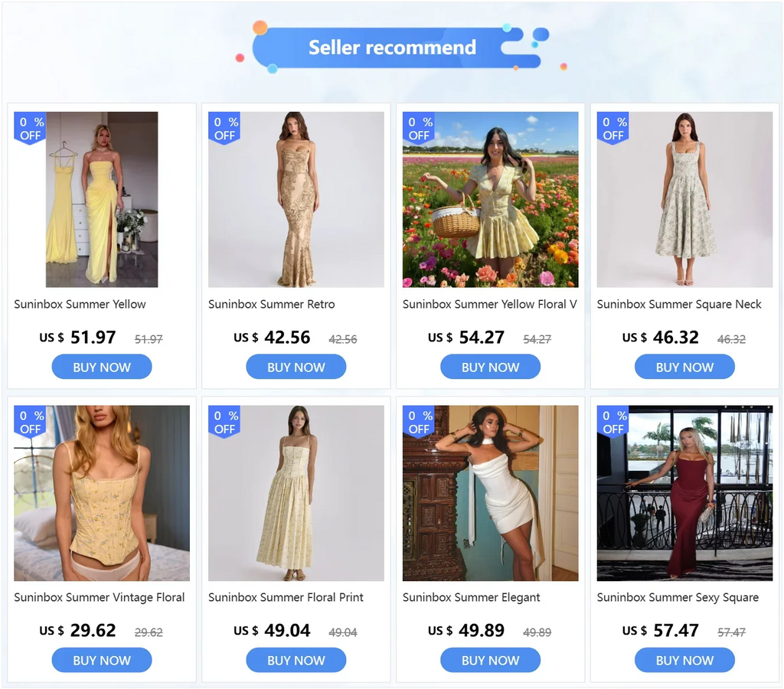
Task: Click the 0% OFF badge on the Retro dress
Action: click(x=224, y=128)
